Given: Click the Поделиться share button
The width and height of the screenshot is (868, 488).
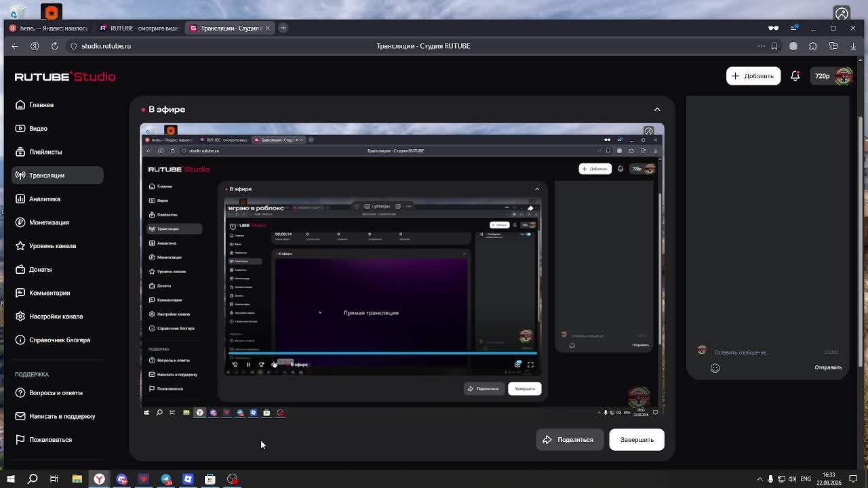Looking at the screenshot, I should [569, 440].
